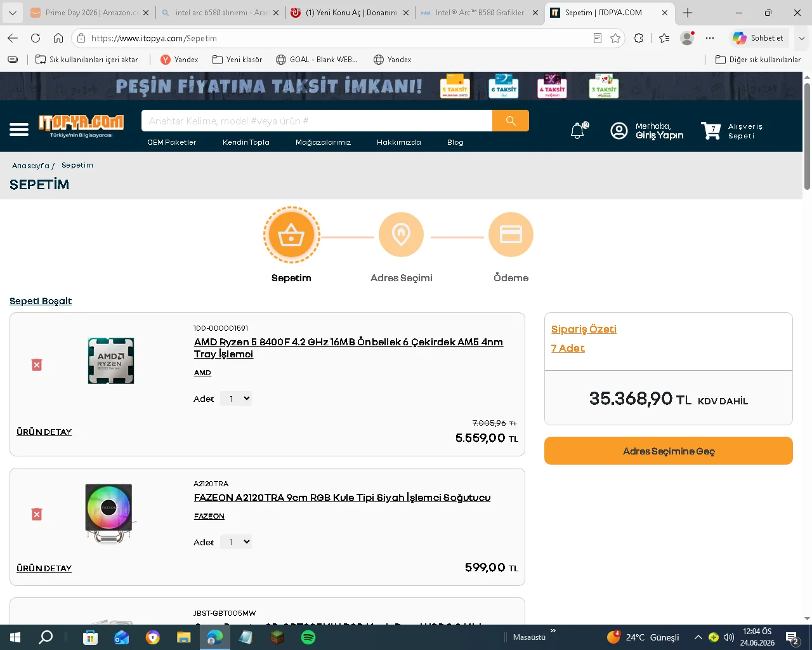The image size is (812, 650).
Task: Go back in browser history
Action: [x=13, y=38]
